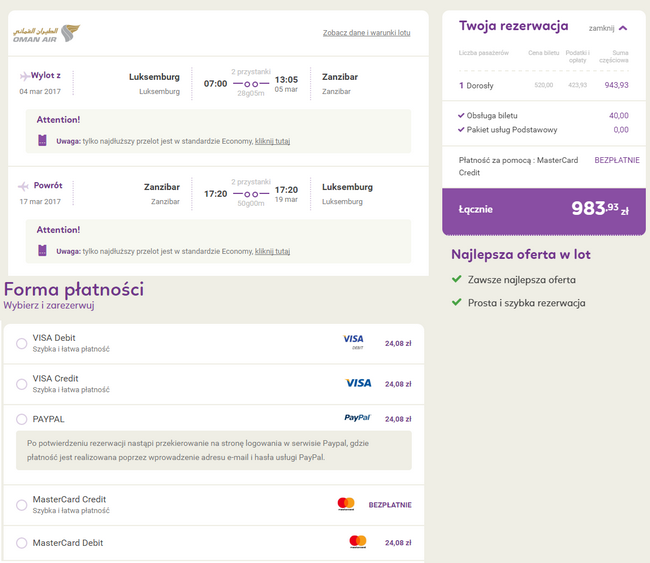
Task: Click the 1 Dorosły passenger row
Action: point(543,85)
